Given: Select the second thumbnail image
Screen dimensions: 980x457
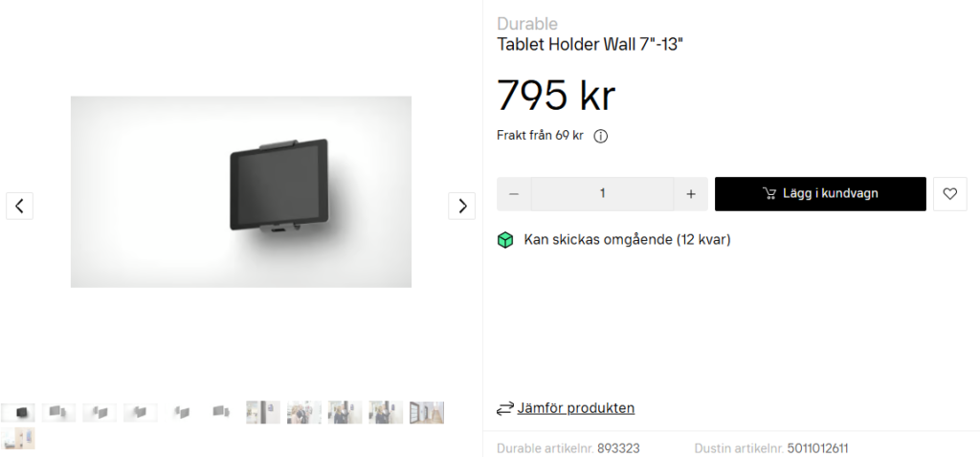Looking at the screenshot, I should [x=58, y=413].
